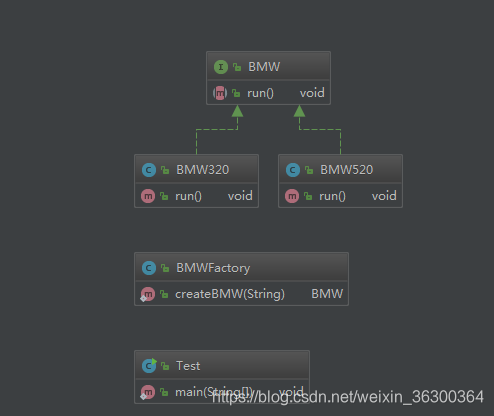Click run() in the BMW interface node
The image size is (494, 416).
[260, 93]
